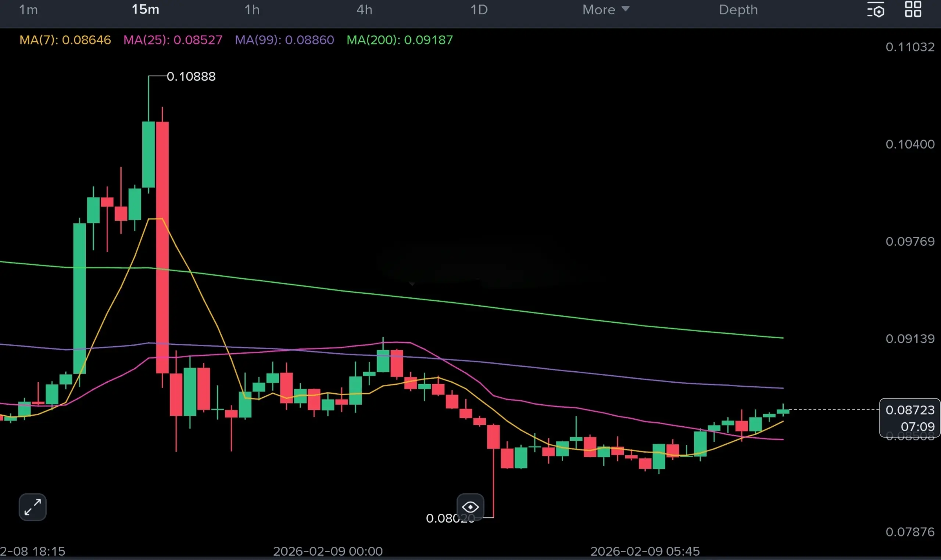The image size is (941, 560).
Task: Toggle the eye visibility icon on chart
Action: coord(470,507)
